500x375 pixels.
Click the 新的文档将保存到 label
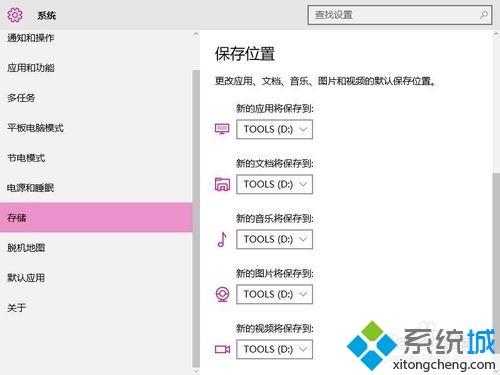click(275, 163)
